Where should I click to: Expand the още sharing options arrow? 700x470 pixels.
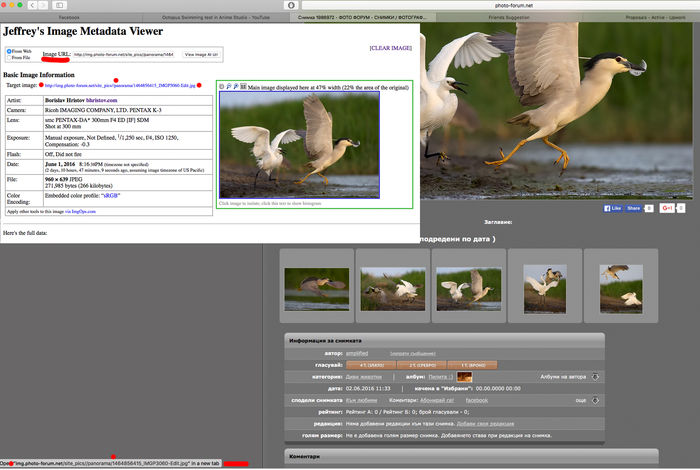point(595,400)
